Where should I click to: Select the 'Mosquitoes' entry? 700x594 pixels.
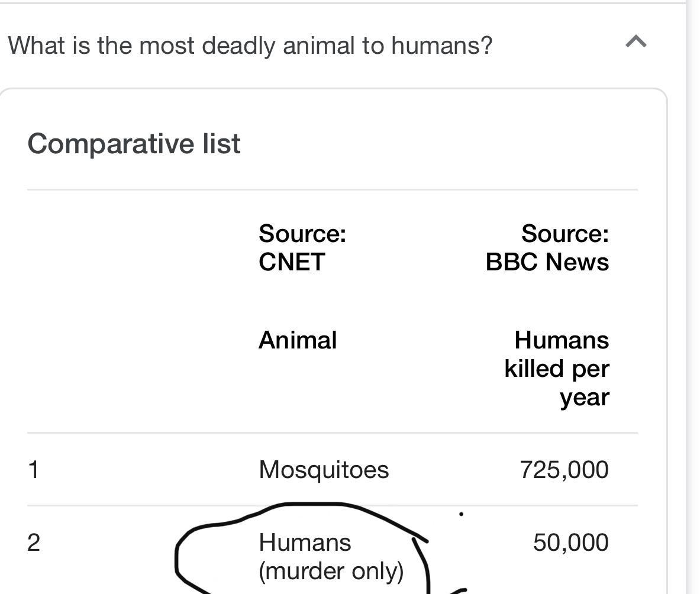point(324,470)
